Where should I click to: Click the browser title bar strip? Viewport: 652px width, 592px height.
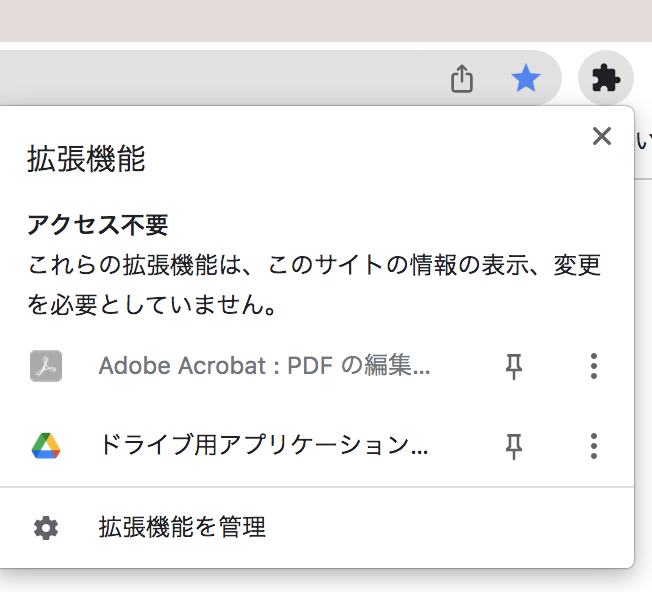point(326,20)
